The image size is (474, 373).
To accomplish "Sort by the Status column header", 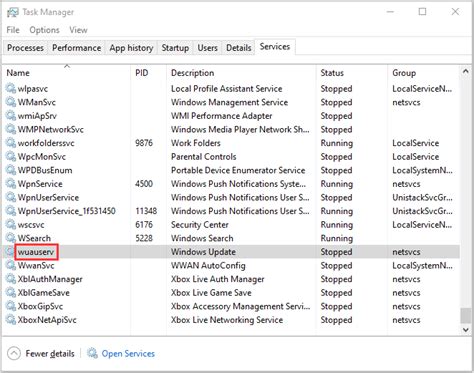I will [352, 73].
